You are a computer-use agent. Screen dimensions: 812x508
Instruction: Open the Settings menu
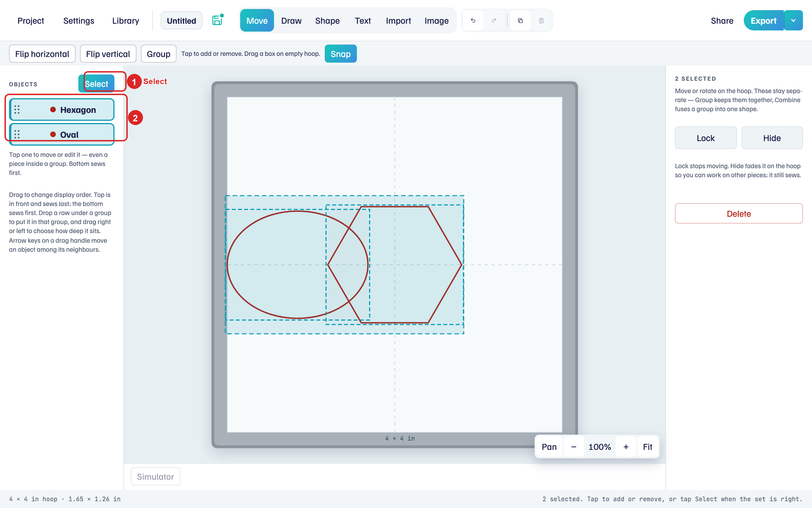tap(78, 21)
